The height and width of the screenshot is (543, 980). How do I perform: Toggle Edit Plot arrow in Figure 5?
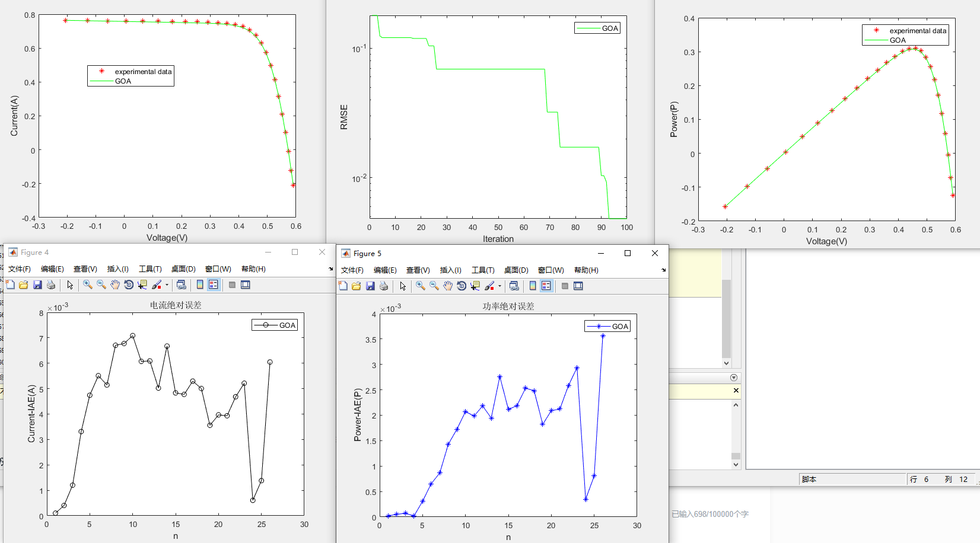[403, 286]
